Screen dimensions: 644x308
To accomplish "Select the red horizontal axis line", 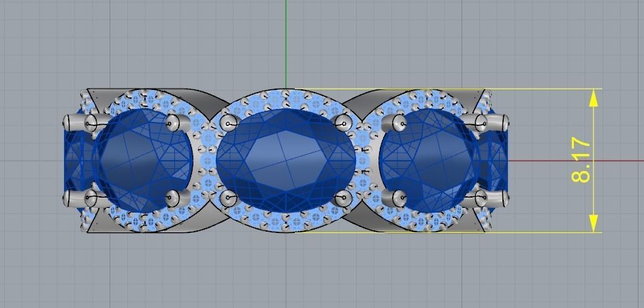I will tap(575, 161).
